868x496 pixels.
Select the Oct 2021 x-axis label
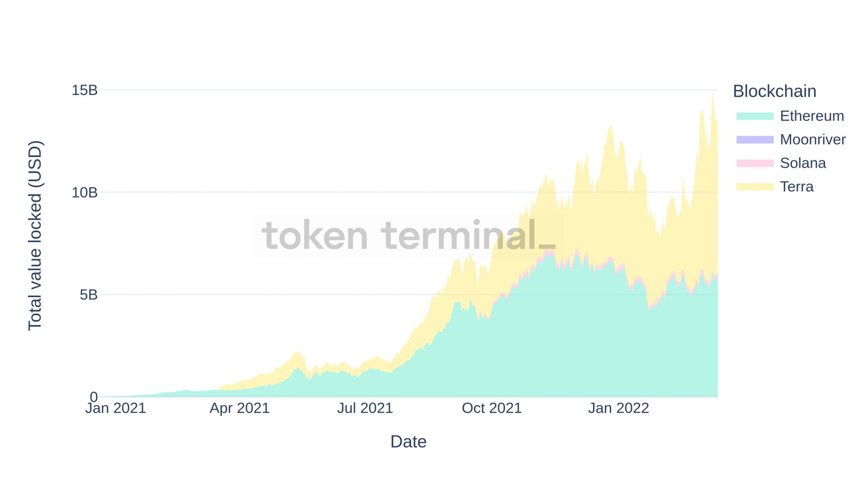pyautogui.click(x=491, y=408)
